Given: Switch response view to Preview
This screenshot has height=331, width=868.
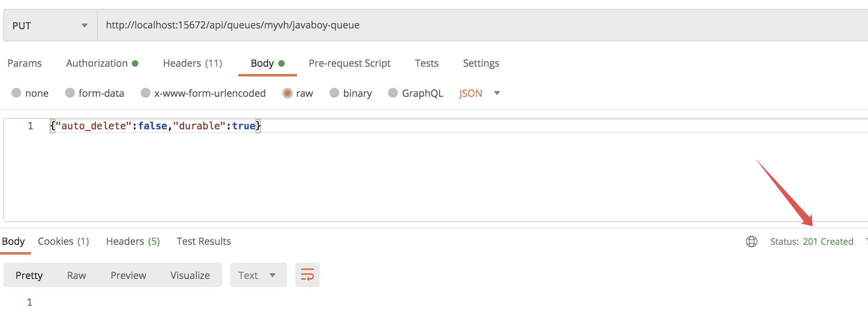Looking at the screenshot, I should coord(128,275).
